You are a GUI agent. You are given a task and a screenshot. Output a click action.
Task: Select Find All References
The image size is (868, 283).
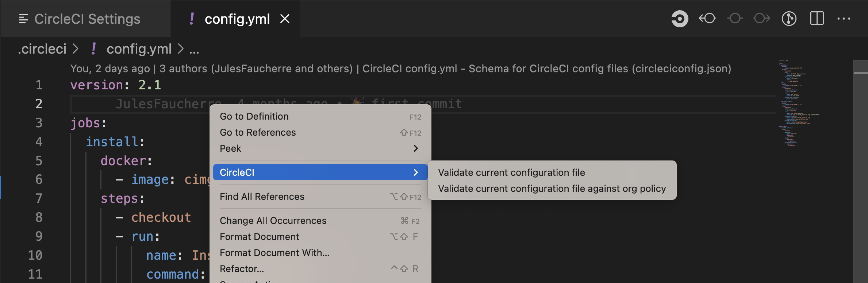click(320, 197)
